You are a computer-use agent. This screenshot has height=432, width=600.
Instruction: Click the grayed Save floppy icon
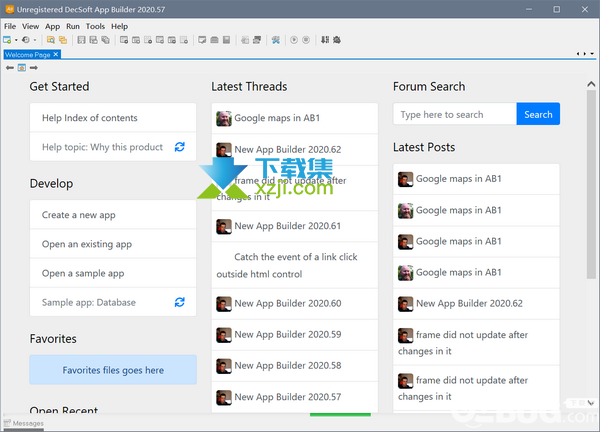tap(81, 40)
